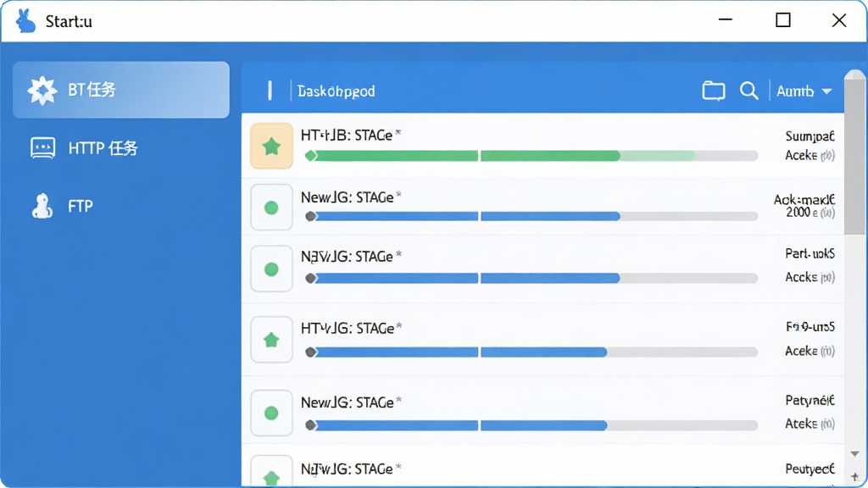Click green dot tile in the Petyné€ row

pos(271,413)
